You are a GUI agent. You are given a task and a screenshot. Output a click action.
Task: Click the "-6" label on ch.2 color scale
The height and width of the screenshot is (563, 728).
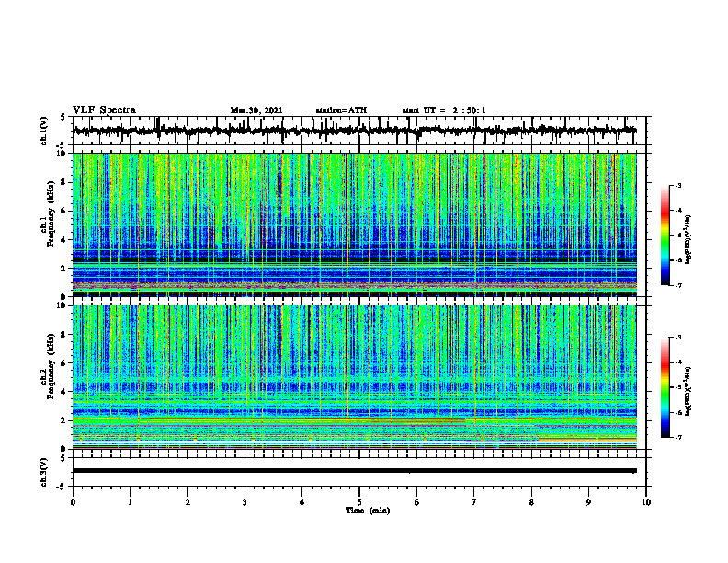678,412
